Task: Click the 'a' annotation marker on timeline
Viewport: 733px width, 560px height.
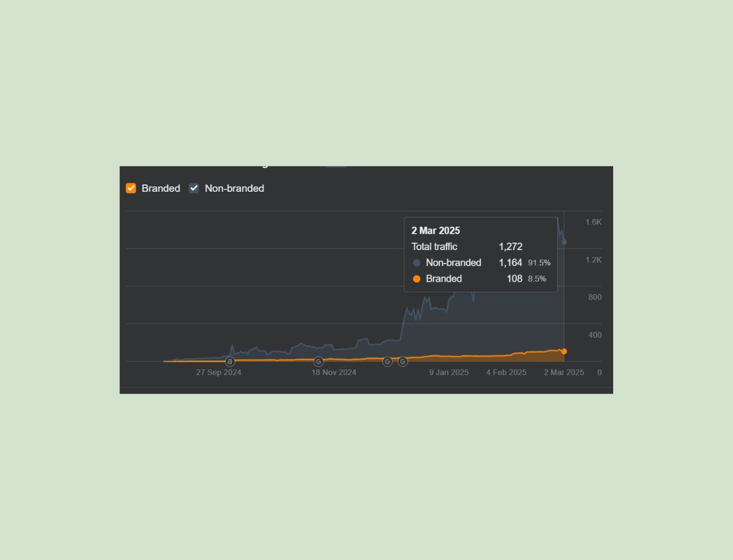Action: point(230,361)
